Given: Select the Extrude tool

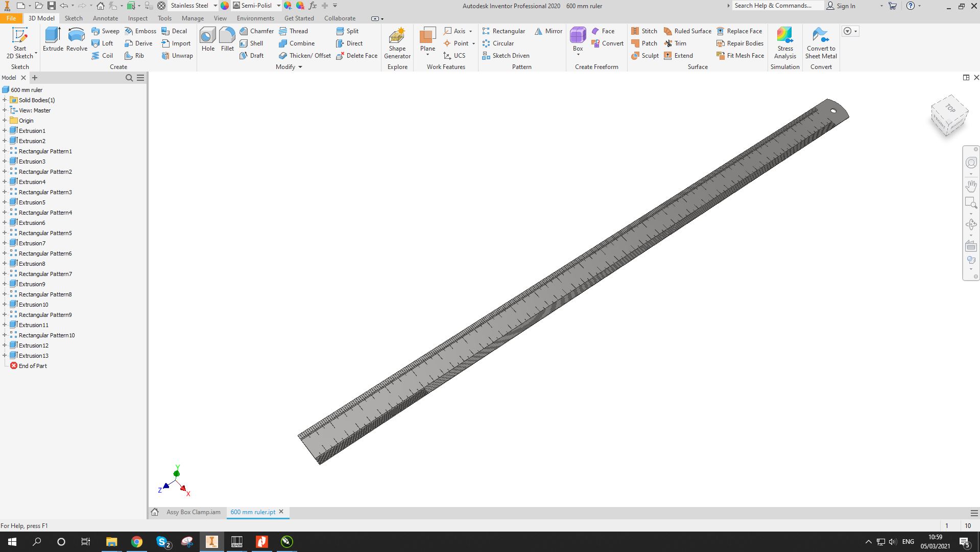Looking at the screenshot, I should click(x=53, y=39).
